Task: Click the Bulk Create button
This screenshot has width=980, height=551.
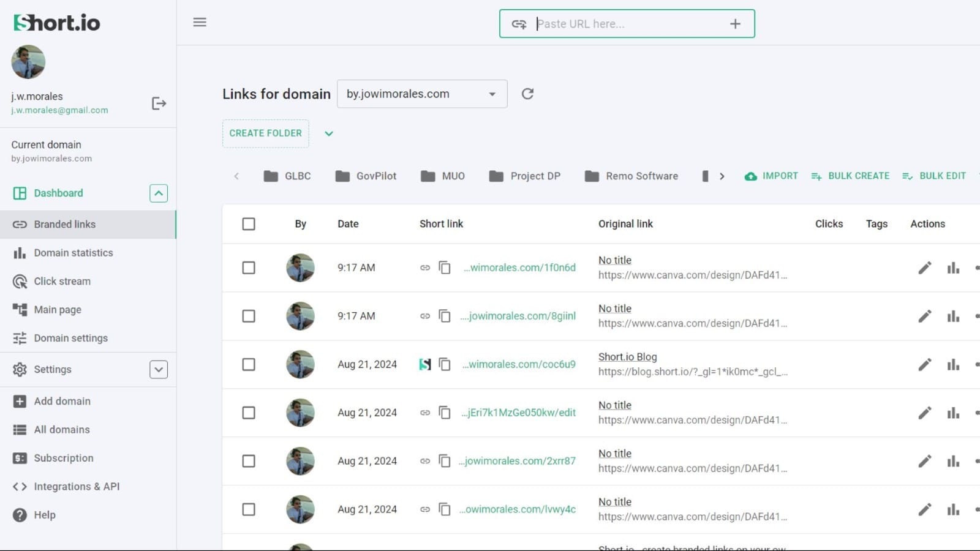Action: (850, 176)
